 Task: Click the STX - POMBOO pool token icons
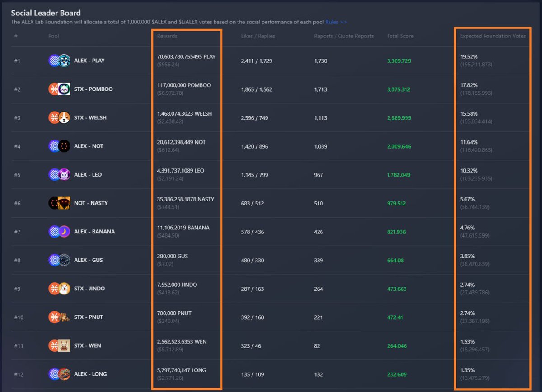(59, 89)
